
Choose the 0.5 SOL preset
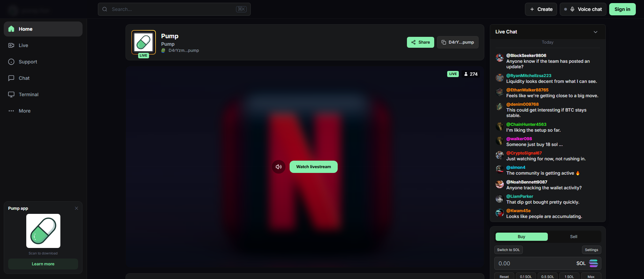coord(547,276)
